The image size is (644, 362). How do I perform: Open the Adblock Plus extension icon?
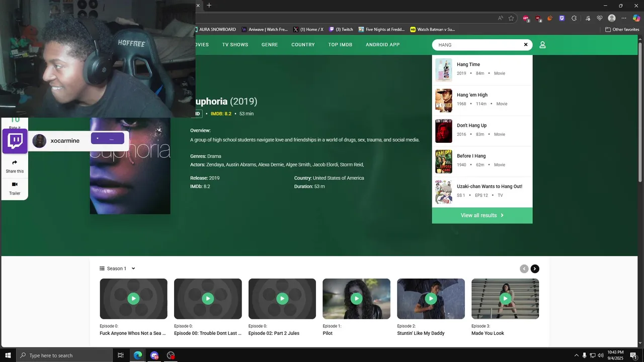(x=526, y=18)
